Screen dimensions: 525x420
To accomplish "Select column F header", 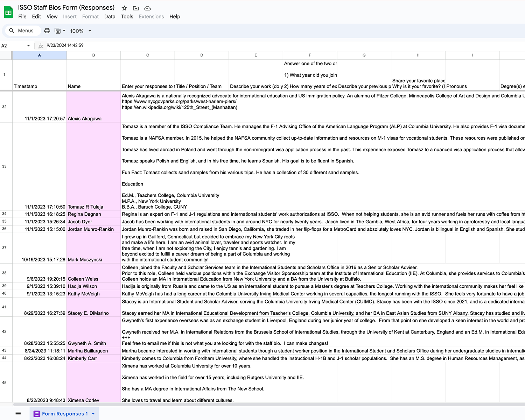I will [x=310, y=55].
